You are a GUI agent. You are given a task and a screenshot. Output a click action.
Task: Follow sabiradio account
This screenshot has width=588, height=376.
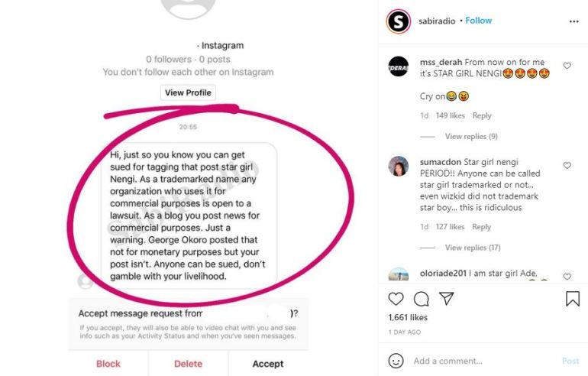click(x=479, y=21)
